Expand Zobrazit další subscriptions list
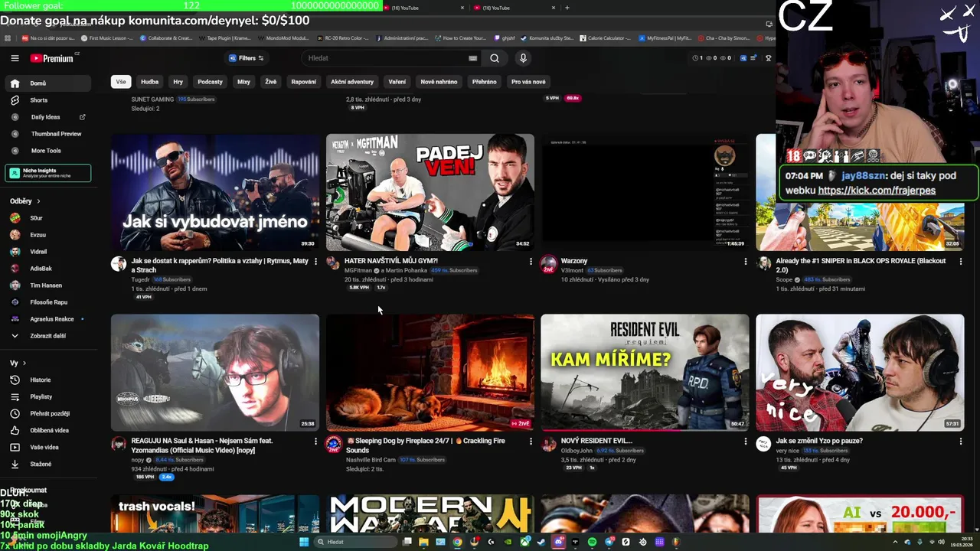The width and height of the screenshot is (980, 551). tap(47, 336)
